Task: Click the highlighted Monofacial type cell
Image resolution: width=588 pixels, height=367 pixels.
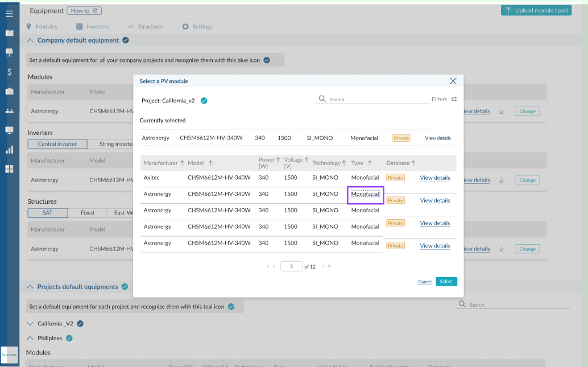Action: pyautogui.click(x=365, y=195)
